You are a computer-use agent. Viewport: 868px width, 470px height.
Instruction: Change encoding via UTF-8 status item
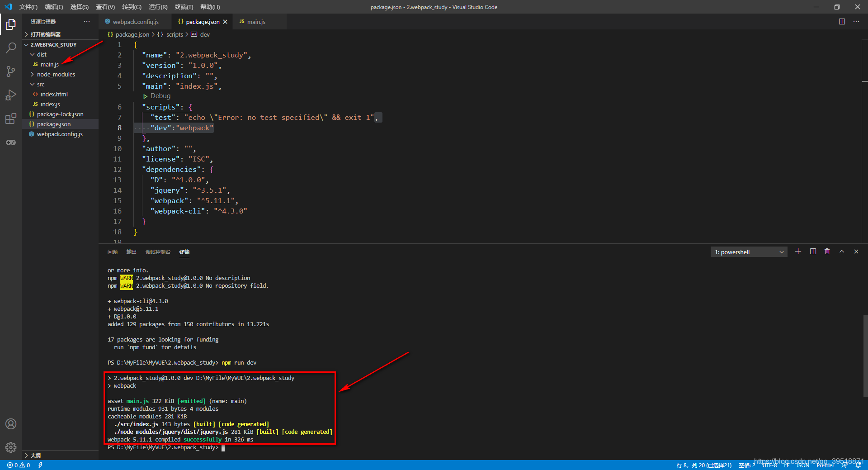(x=769, y=465)
